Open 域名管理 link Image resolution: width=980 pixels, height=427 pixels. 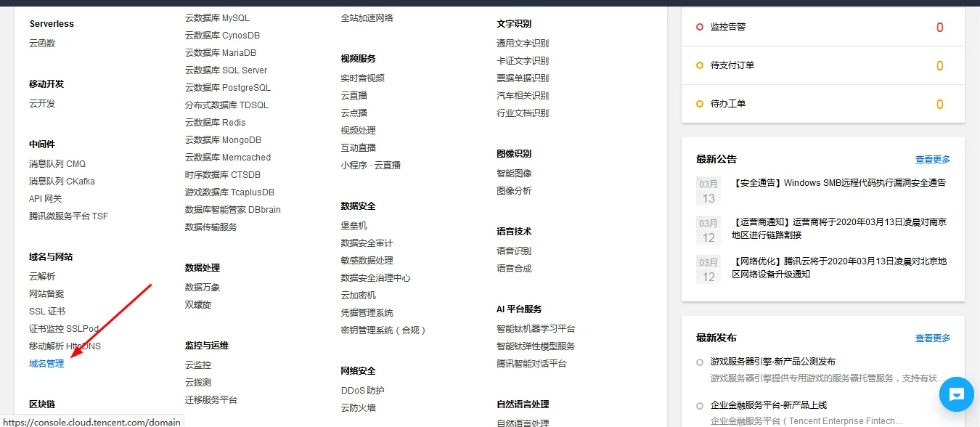pyautogui.click(x=46, y=364)
